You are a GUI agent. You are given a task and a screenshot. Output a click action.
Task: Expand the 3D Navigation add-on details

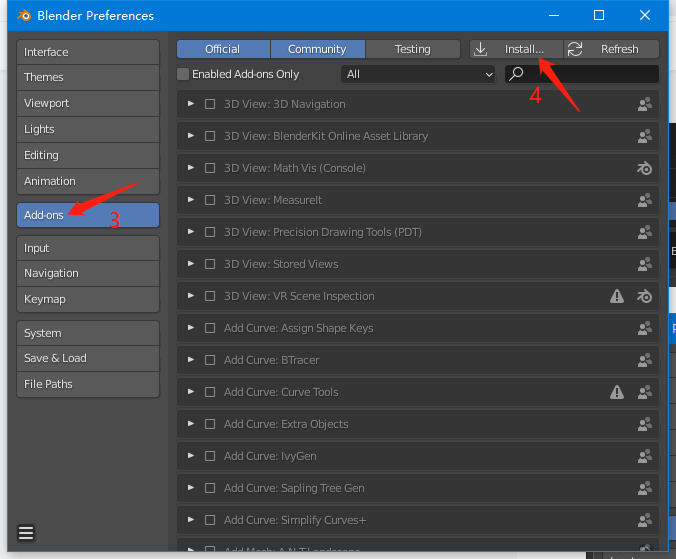point(191,104)
